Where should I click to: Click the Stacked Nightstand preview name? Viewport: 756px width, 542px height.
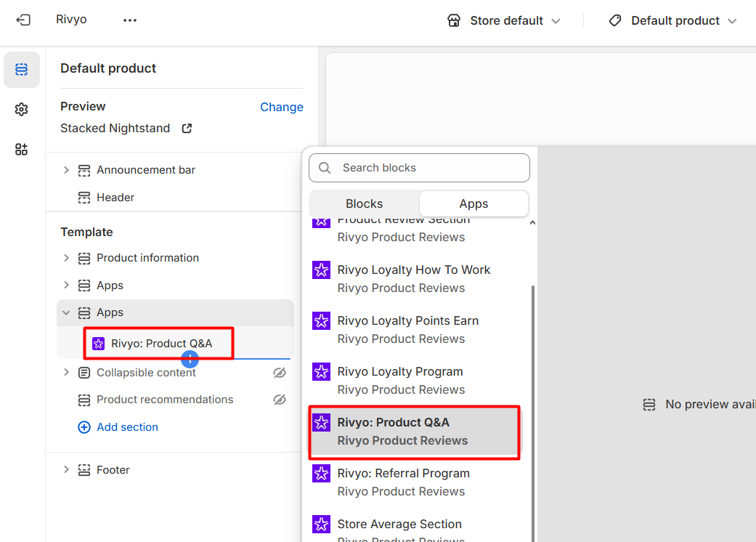[x=115, y=129]
